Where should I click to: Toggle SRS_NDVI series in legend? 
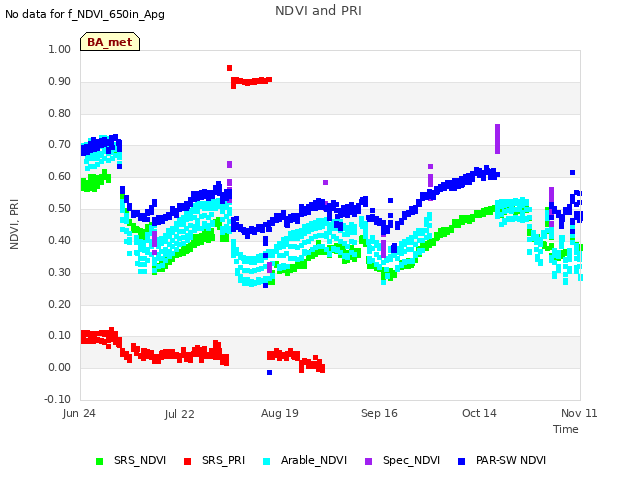coord(131,461)
